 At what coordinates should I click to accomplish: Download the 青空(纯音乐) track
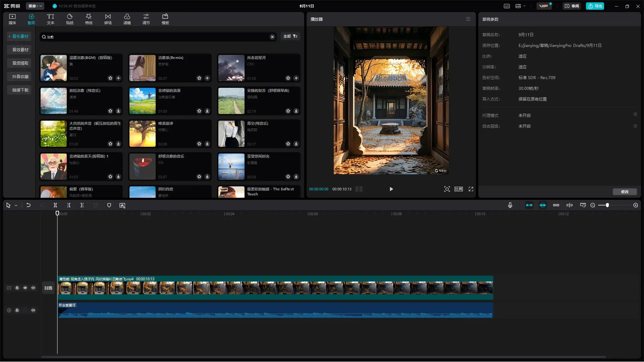296,144
